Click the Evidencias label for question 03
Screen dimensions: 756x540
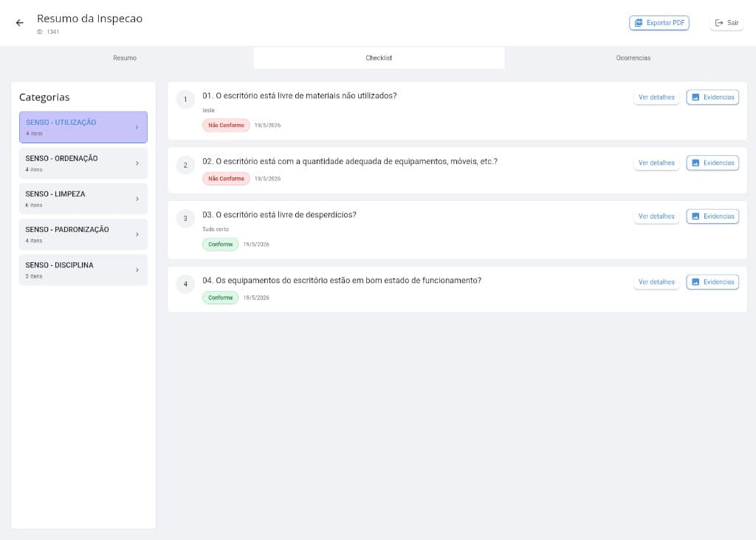click(x=718, y=216)
